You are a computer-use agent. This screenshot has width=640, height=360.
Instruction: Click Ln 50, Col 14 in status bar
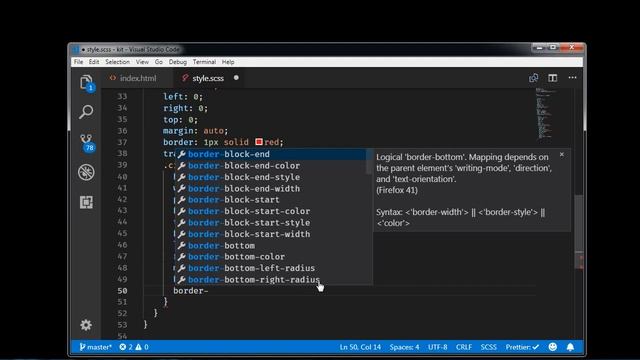point(360,347)
